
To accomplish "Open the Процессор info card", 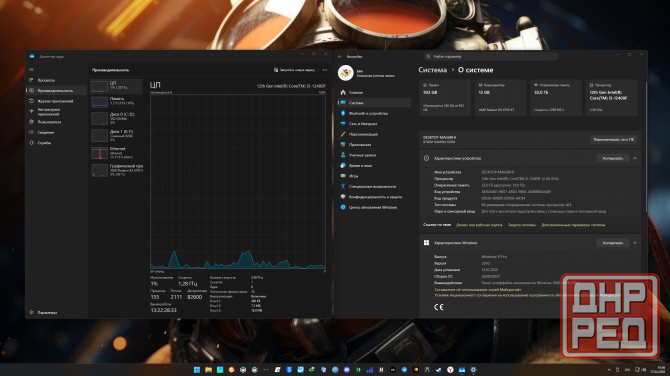I will tap(611, 97).
